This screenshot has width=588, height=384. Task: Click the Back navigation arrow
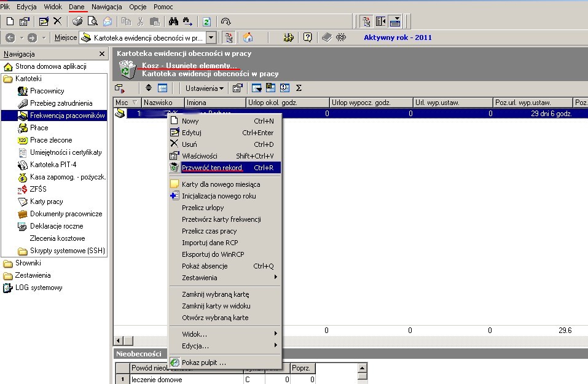10,37
